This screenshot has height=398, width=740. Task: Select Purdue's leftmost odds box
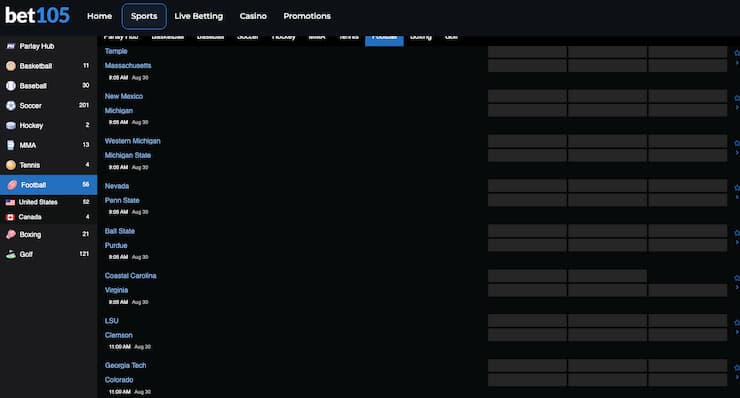click(527, 245)
